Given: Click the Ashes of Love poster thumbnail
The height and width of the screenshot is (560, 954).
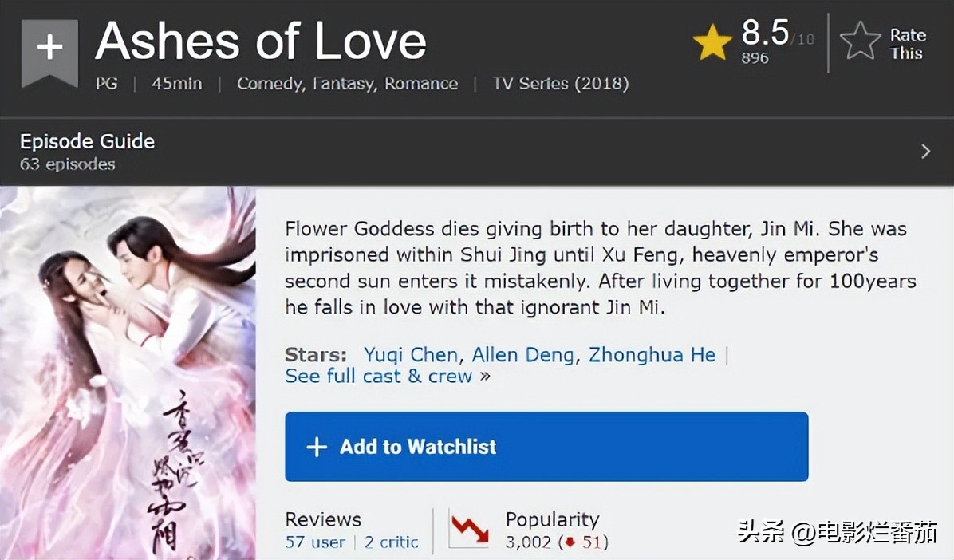Looking at the screenshot, I should point(128,373).
